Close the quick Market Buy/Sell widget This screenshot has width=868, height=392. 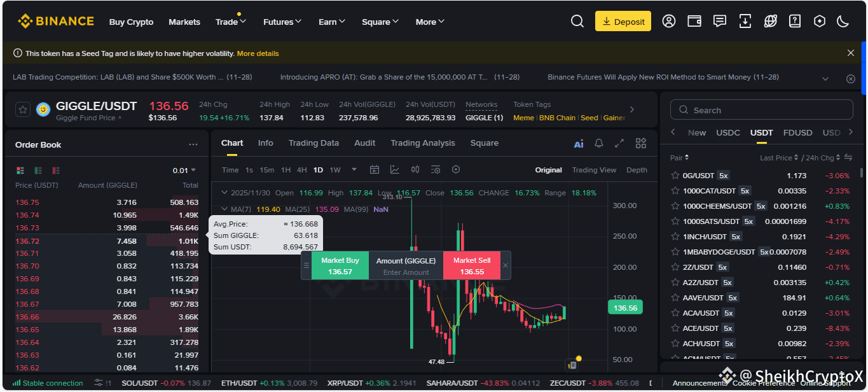point(506,265)
